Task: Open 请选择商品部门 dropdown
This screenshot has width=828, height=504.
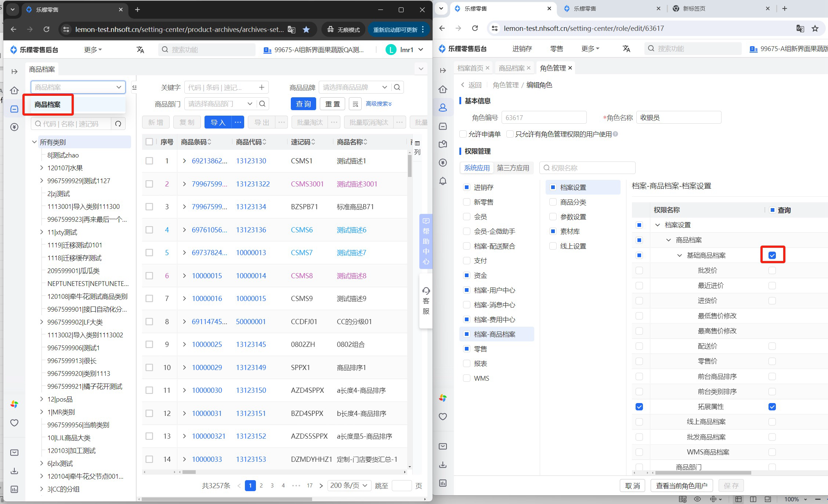Action: (x=220, y=104)
